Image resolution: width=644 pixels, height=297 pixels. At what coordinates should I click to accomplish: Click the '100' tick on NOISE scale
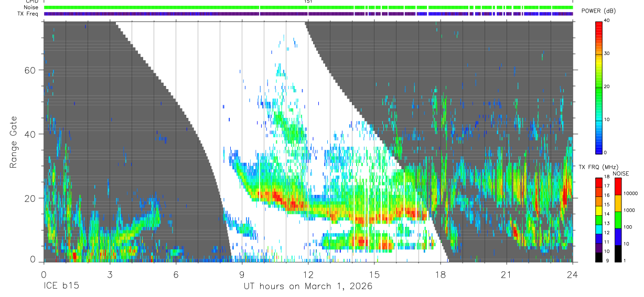coord(627,227)
